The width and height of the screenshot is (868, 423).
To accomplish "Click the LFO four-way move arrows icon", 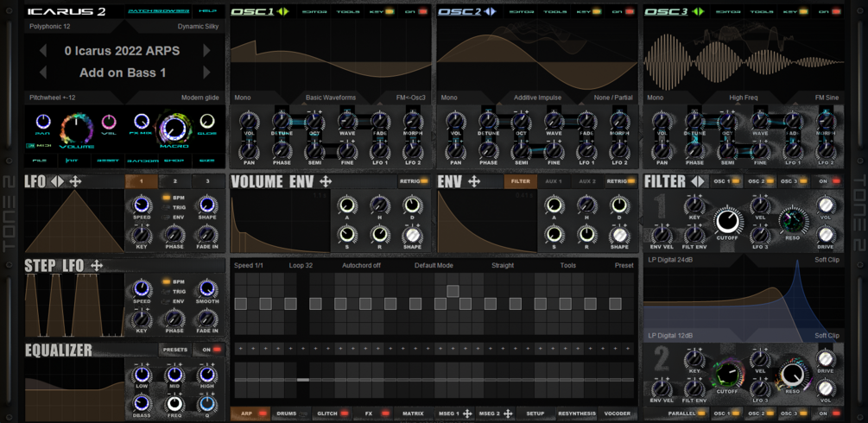I will click(x=75, y=181).
